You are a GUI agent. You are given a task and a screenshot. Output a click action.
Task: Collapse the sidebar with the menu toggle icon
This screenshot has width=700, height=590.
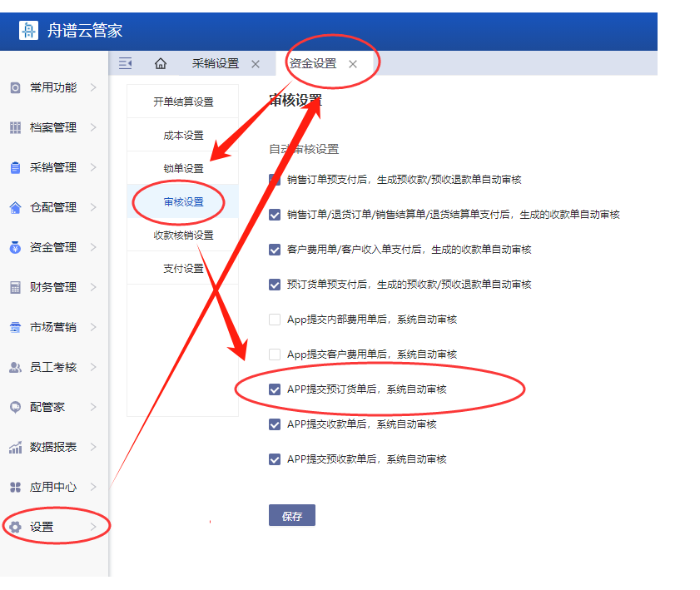point(126,64)
